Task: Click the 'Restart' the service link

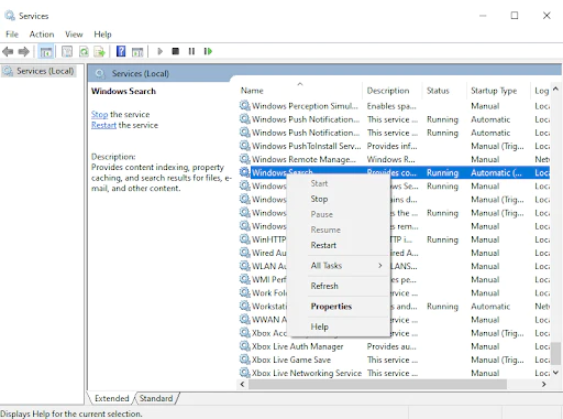Action: tap(104, 125)
